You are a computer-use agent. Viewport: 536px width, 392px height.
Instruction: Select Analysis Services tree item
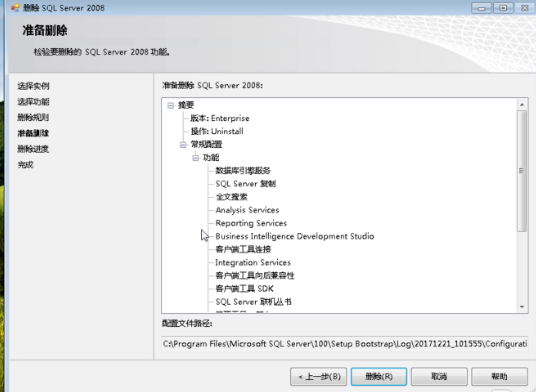coord(247,210)
